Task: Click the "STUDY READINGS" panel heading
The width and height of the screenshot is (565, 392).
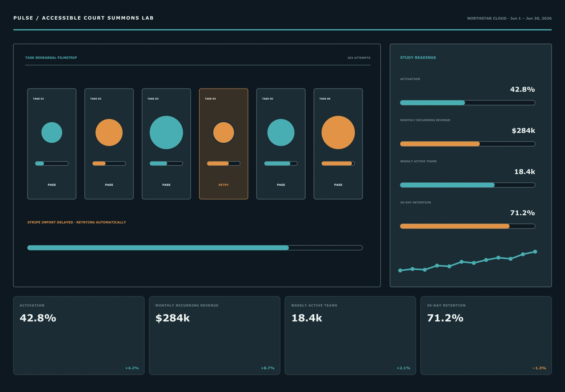Action: point(418,58)
